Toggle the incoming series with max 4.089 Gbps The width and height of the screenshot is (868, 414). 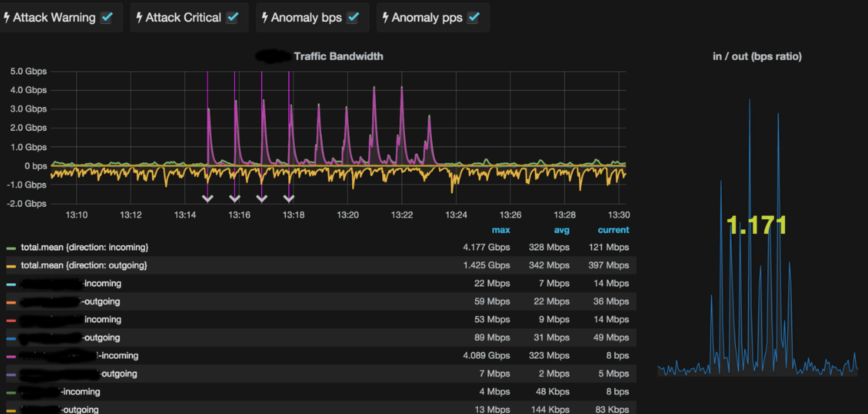[x=79, y=355]
